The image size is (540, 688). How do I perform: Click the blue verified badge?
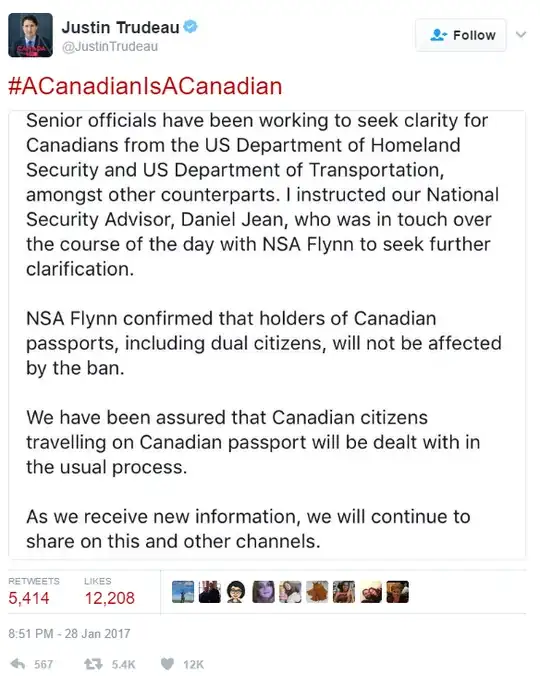click(x=190, y=27)
